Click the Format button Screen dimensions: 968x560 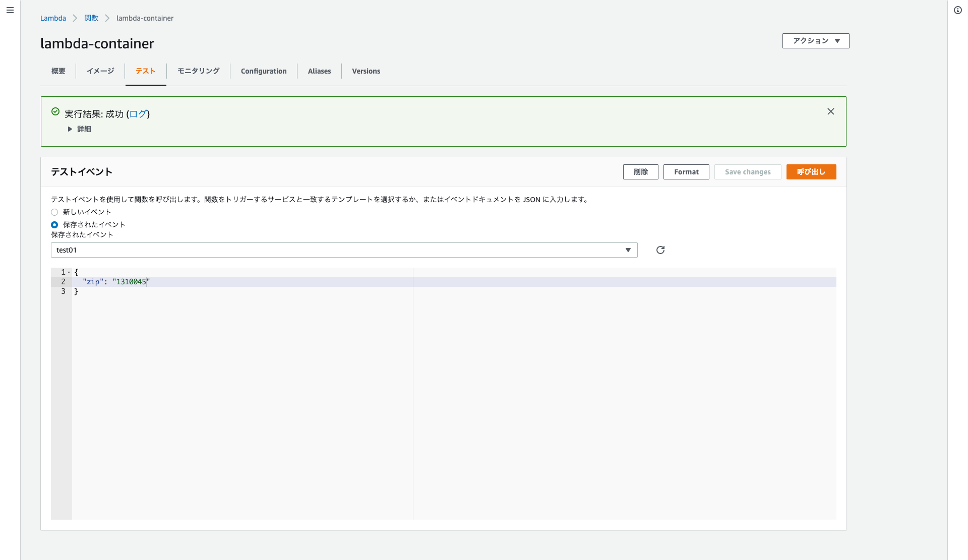tap(686, 172)
